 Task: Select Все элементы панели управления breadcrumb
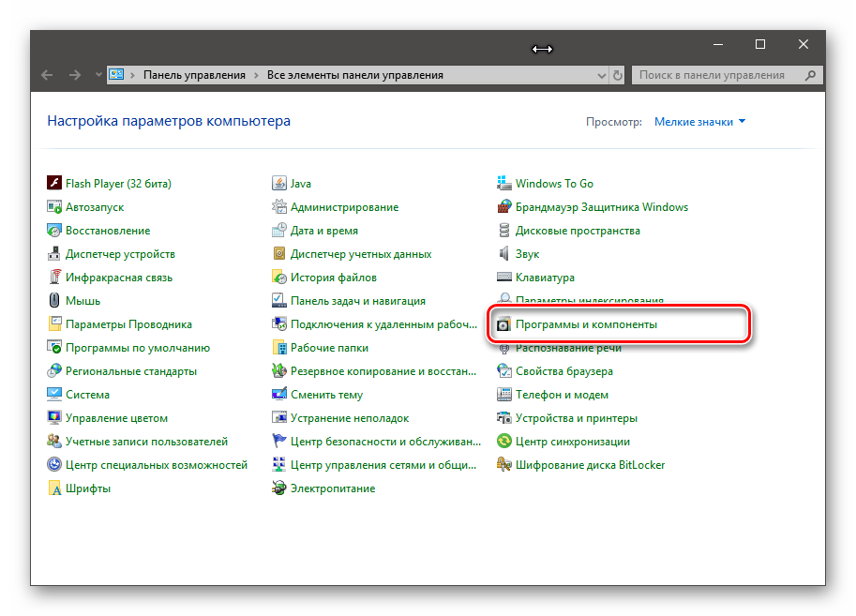(354, 75)
